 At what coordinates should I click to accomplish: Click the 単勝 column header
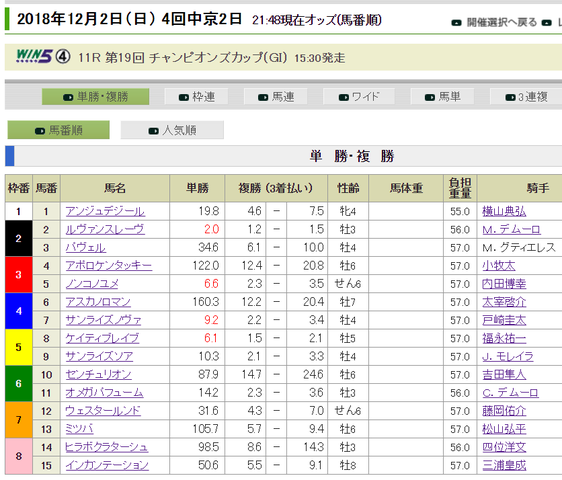197,188
